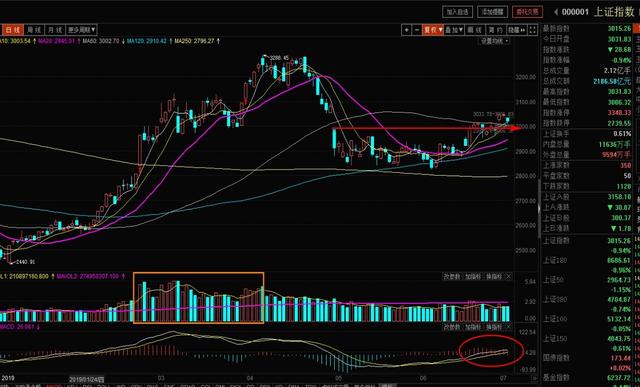
Task: Click the MA60: 3002.70 legend label
Action: point(101,41)
